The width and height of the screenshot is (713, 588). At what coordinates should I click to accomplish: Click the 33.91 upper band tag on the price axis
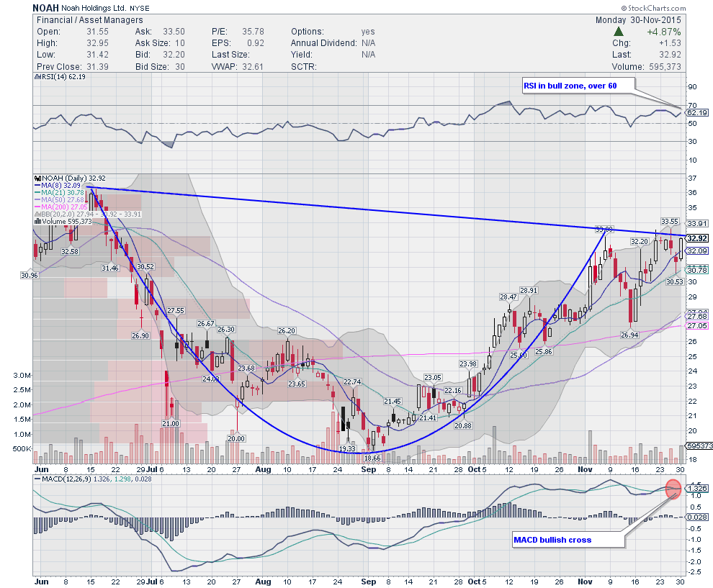click(697, 224)
